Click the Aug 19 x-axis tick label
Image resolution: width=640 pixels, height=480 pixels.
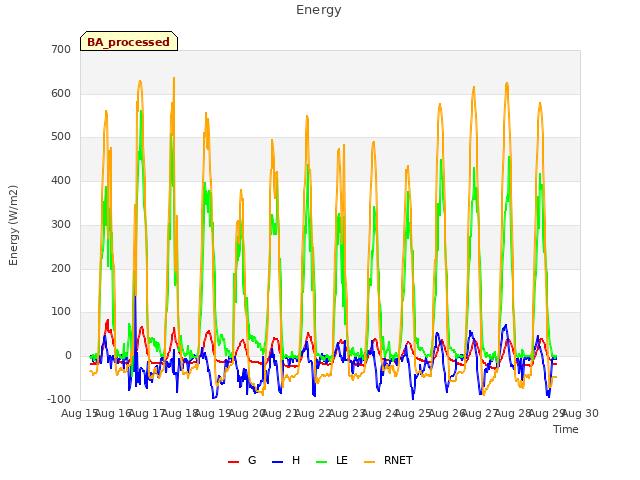213,413
